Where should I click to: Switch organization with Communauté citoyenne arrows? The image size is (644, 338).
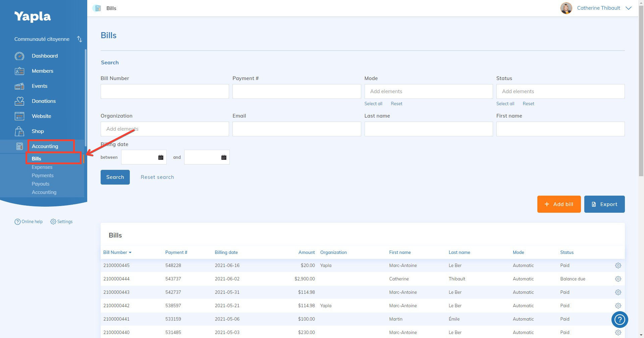pos(79,39)
